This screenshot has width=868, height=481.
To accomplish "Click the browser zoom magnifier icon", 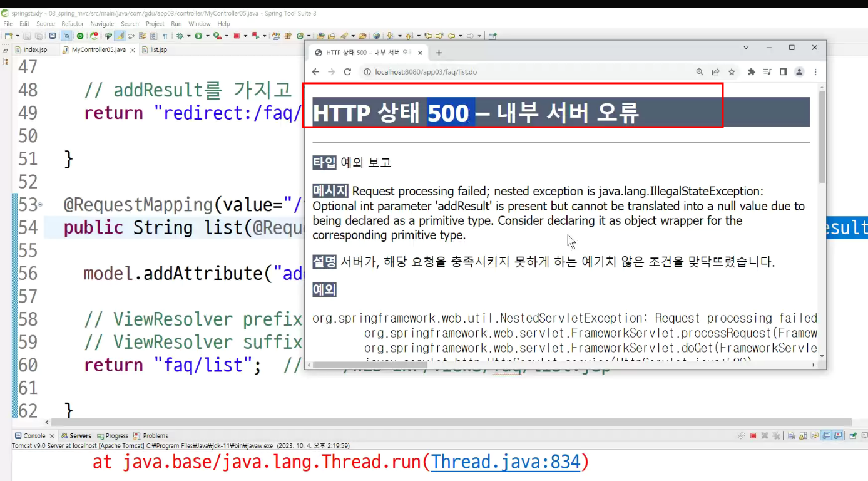I will click(700, 72).
